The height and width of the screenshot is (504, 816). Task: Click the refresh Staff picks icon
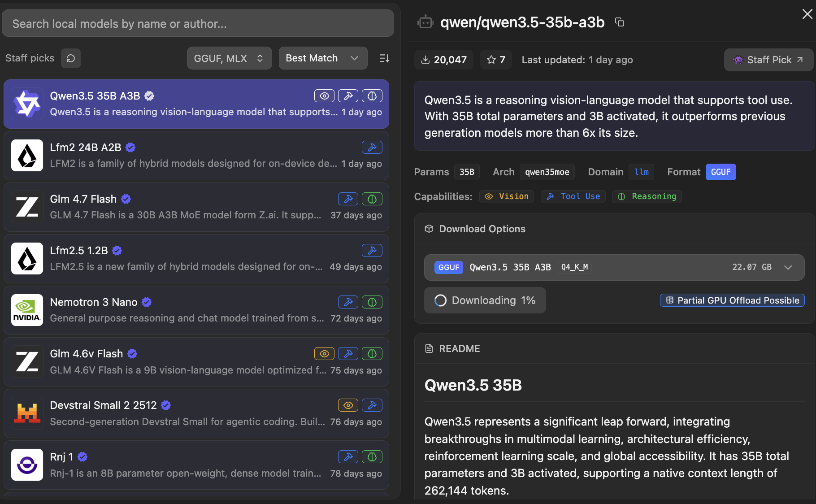tap(70, 58)
